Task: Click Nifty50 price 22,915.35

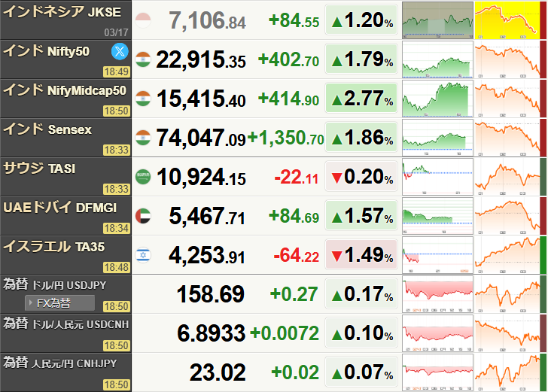Action: tap(201, 59)
